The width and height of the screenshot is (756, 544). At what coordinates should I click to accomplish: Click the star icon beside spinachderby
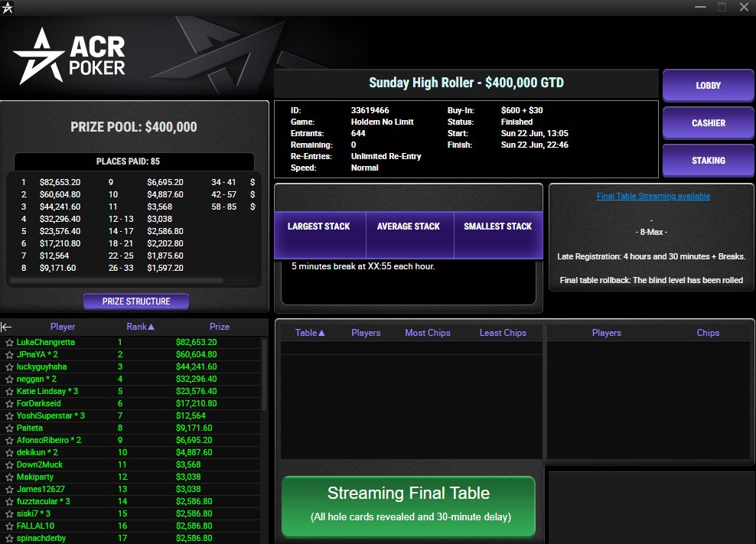pos(9,538)
